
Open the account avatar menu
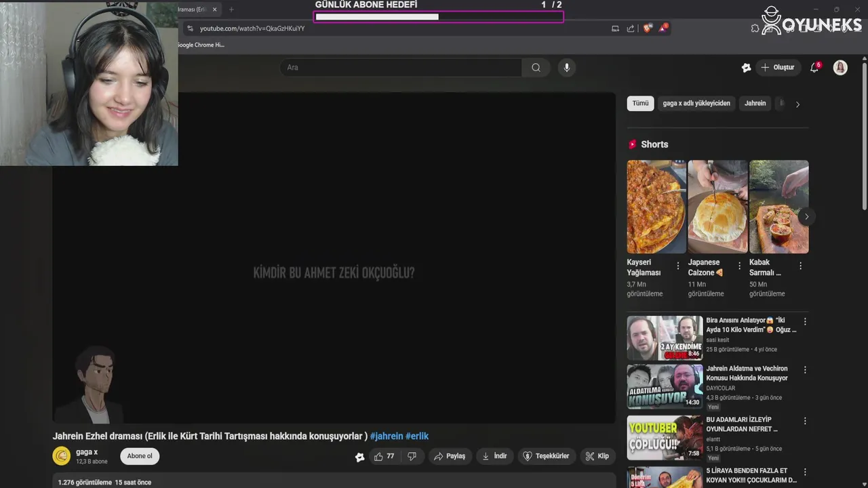pyautogui.click(x=840, y=67)
